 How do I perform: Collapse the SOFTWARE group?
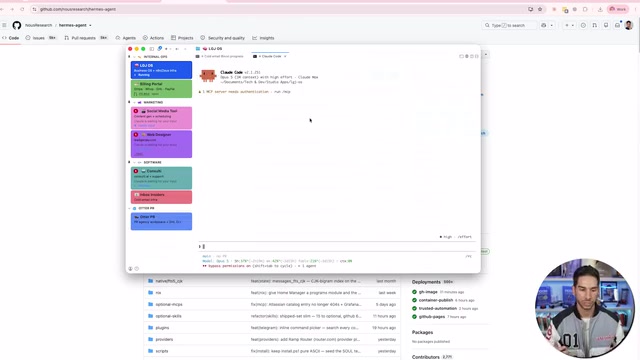click(x=134, y=162)
